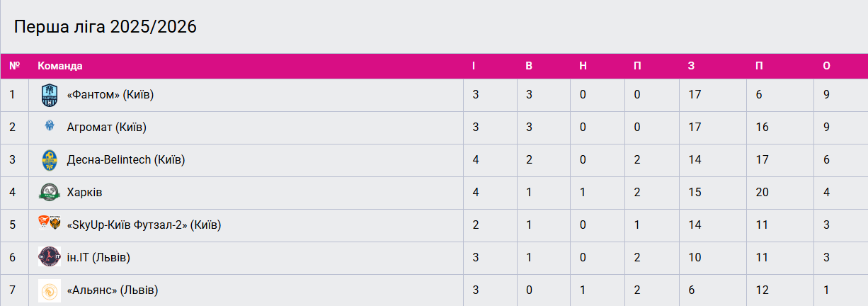This screenshot has width=868, height=306.
Task: Click the ін.IT (Львів) team logo
Action: point(49,258)
